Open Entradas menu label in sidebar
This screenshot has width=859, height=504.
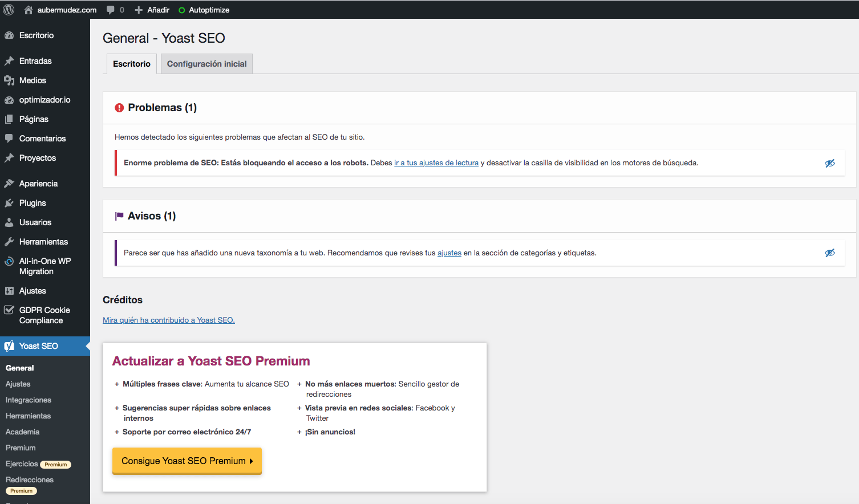35,61
